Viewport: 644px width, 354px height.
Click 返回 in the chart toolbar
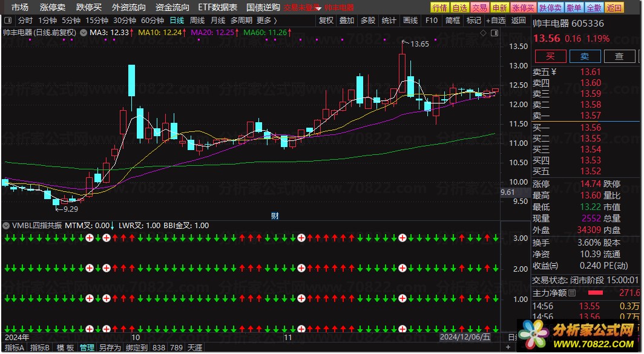518,20
